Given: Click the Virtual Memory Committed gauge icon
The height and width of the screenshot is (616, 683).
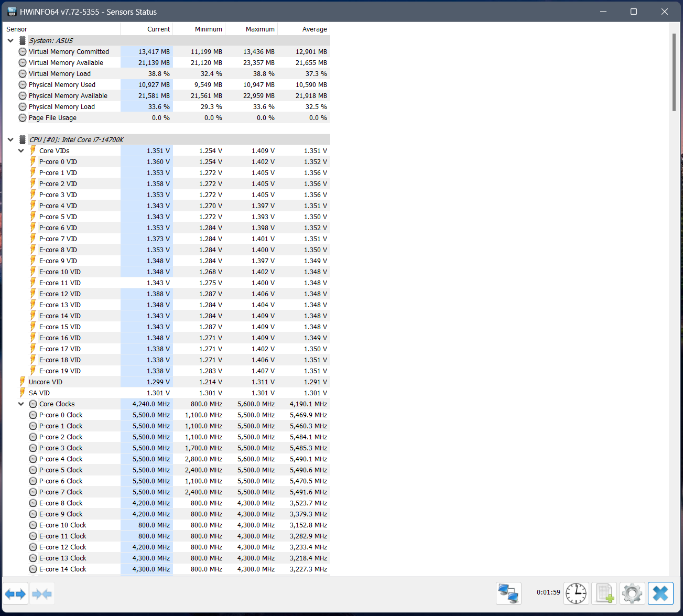Looking at the screenshot, I should (23, 51).
